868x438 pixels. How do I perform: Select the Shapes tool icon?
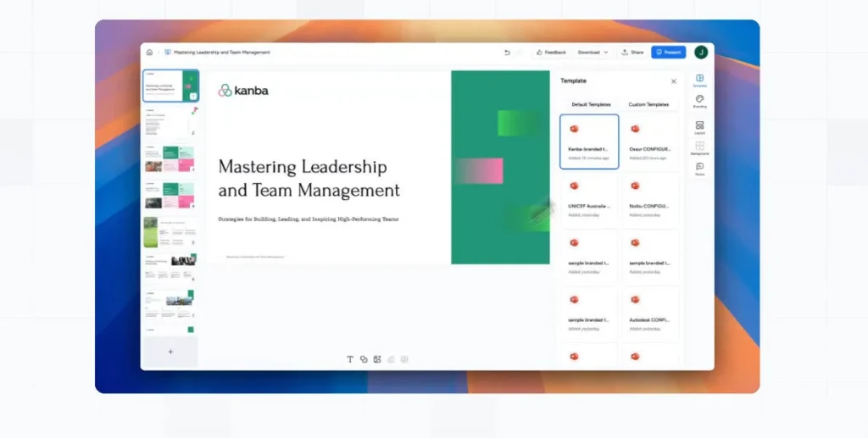(x=364, y=359)
